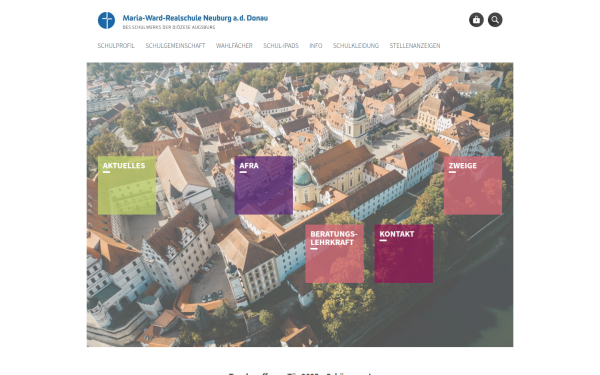Open the Schulgemeinschaft menu
600x375 pixels.
(x=175, y=46)
